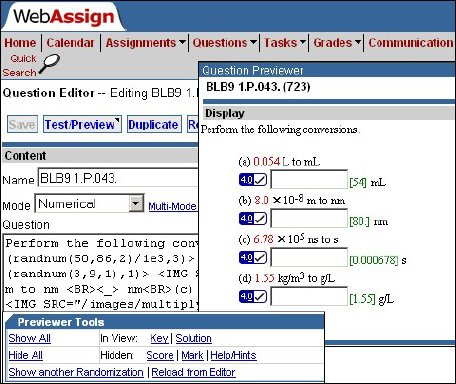Image resolution: width=456 pixels, height=384 pixels.
Task: Click Reload from Editor link
Action: (x=193, y=372)
